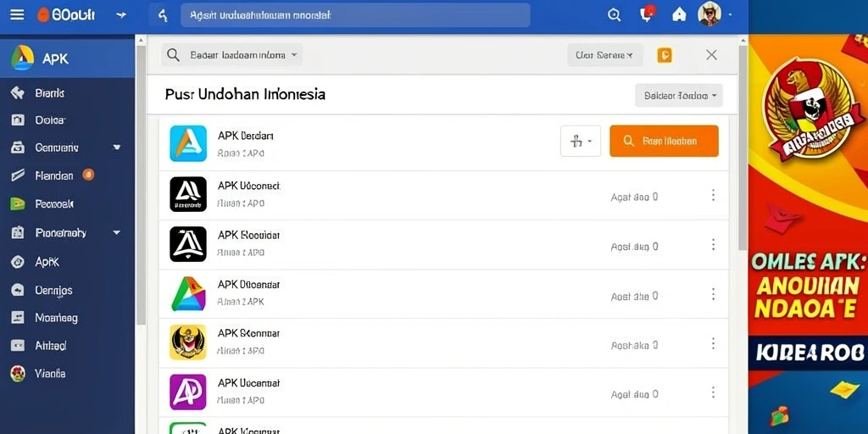The width and height of the screenshot is (868, 434).
Task: Click the main list vertical scrollbar
Action: 743,147
